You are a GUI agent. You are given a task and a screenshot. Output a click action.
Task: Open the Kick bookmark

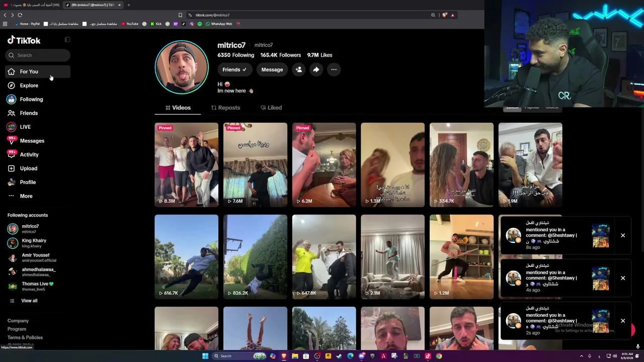pyautogui.click(x=156, y=24)
